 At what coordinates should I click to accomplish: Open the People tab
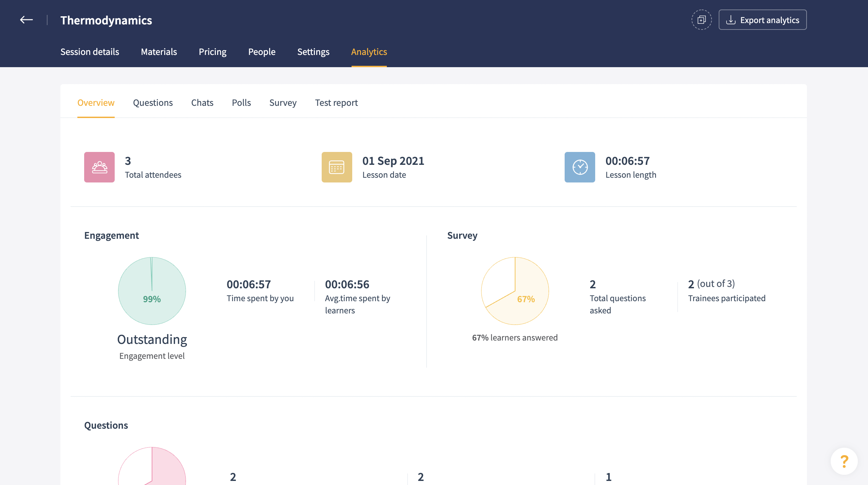(x=262, y=52)
